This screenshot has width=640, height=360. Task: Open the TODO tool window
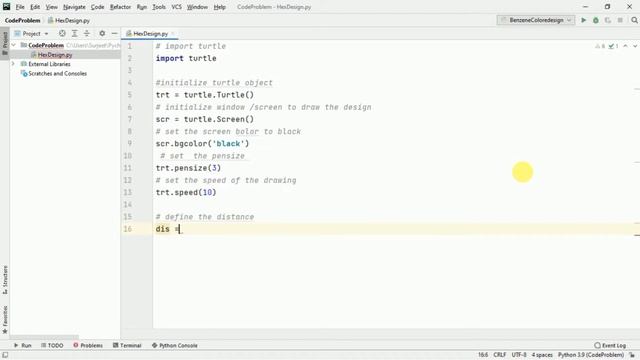[52, 345]
